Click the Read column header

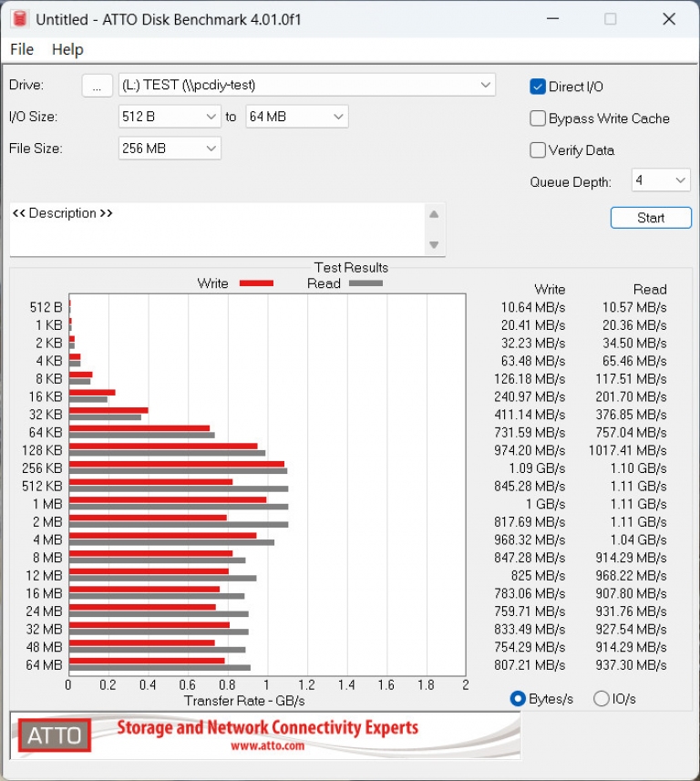click(x=650, y=290)
